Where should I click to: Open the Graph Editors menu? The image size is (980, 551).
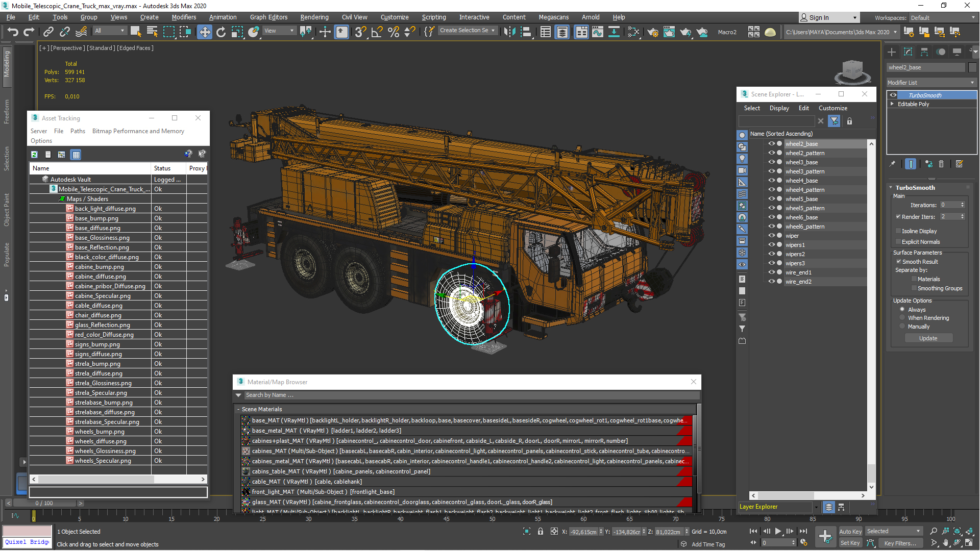268,17
